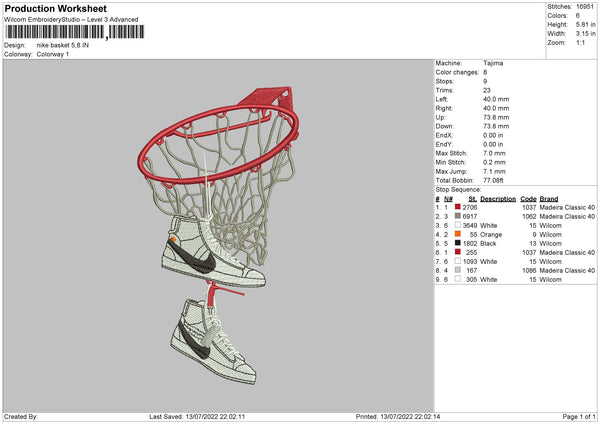This screenshot has height=424, width=600.
Task: Click the Width value '3.15 in'
Action: pyautogui.click(x=585, y=34)
